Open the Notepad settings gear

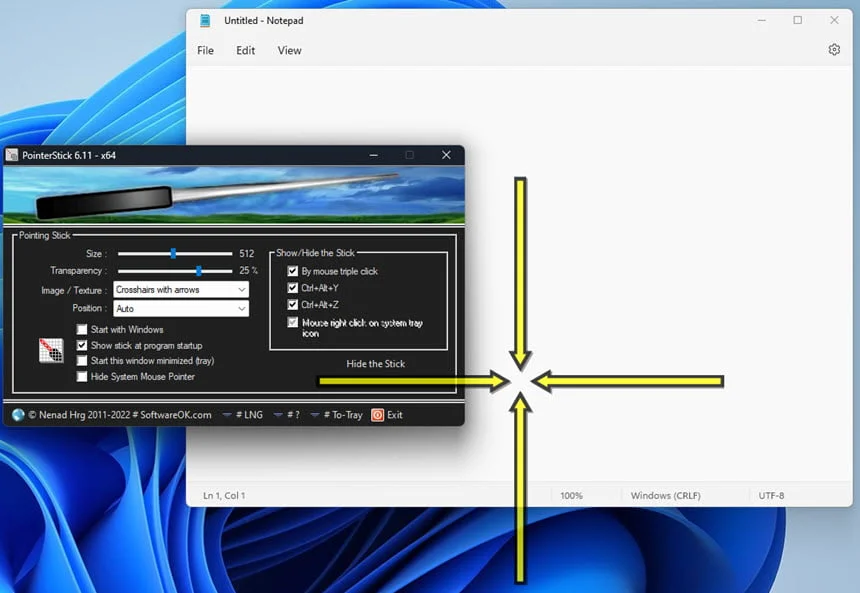(x=834, y=50)
